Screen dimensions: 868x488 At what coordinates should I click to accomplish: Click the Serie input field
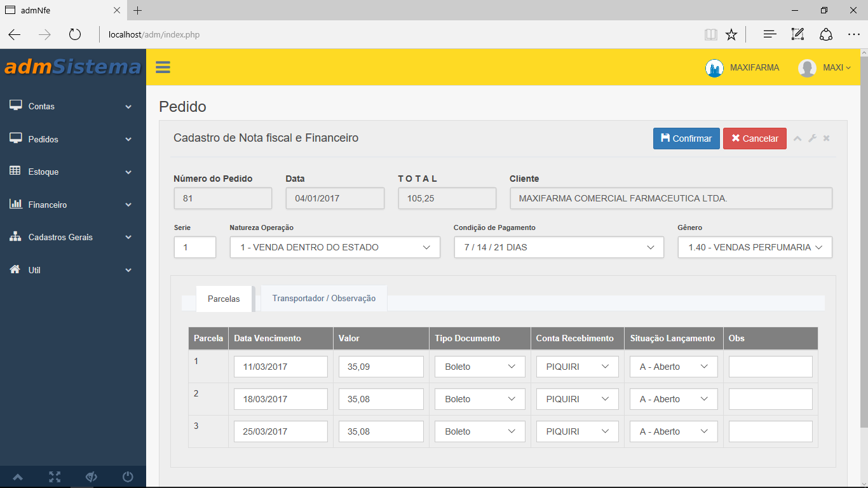(194, 247)
